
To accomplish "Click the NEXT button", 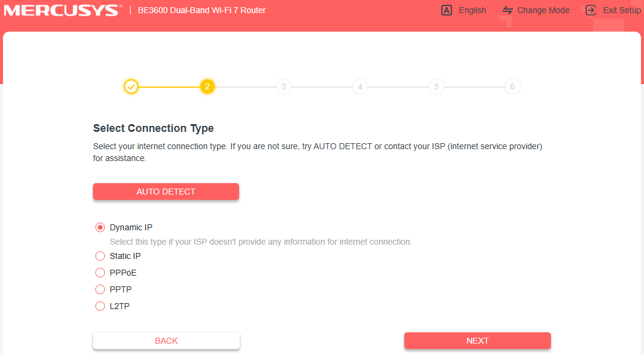I will [477, 341].
